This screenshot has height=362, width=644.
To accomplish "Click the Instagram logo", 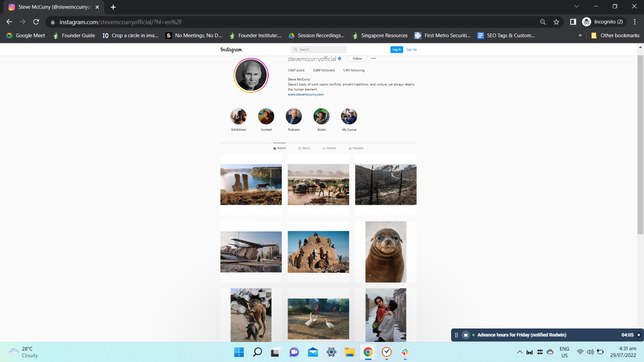I will [x=231, y=50].
